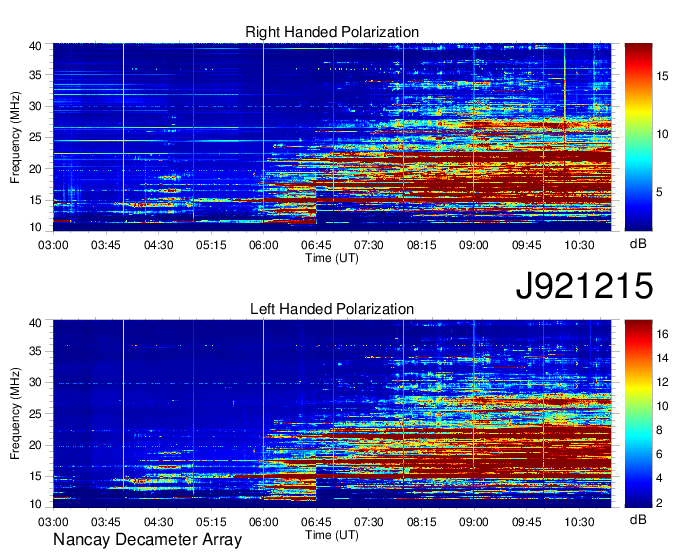Click 'Time (UT)' label under the right-handed plot
680x552 pixels.
[x=332, y=258]
